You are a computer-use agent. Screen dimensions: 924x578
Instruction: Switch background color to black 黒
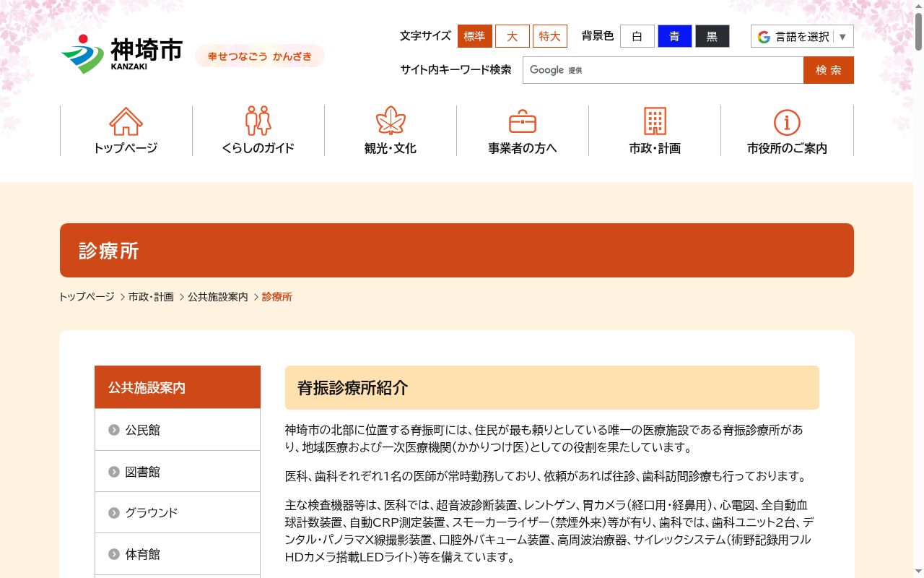pos(712,36)
